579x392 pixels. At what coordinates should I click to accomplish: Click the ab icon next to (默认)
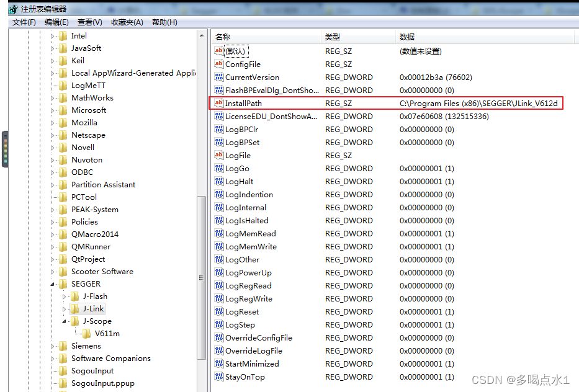click(218, 51)
